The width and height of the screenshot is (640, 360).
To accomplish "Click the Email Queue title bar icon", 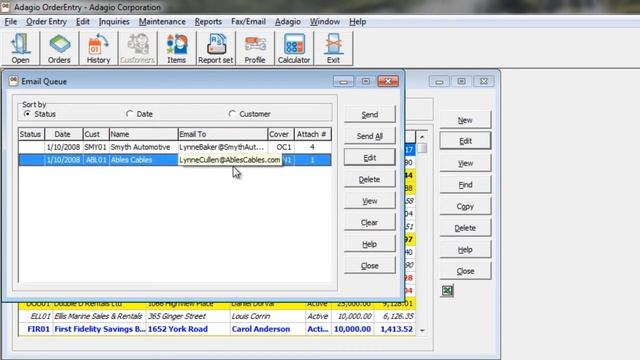I will coord(13,81).
